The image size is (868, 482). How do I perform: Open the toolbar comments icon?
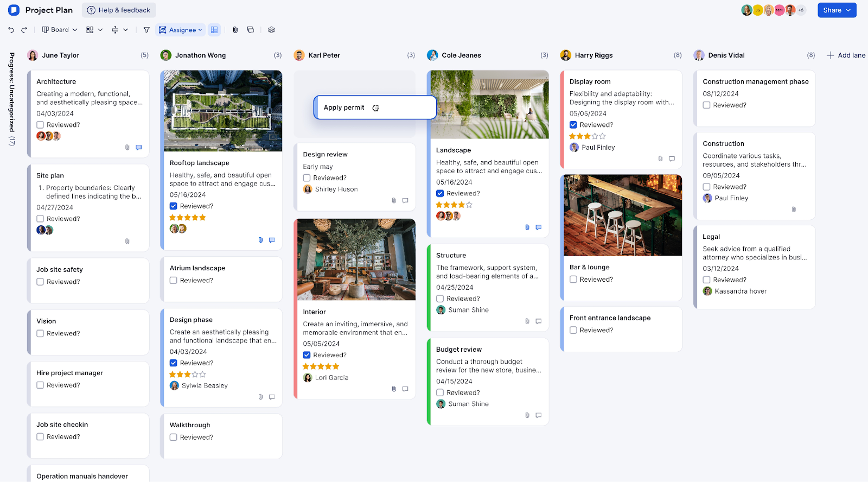tap(250, 30)
